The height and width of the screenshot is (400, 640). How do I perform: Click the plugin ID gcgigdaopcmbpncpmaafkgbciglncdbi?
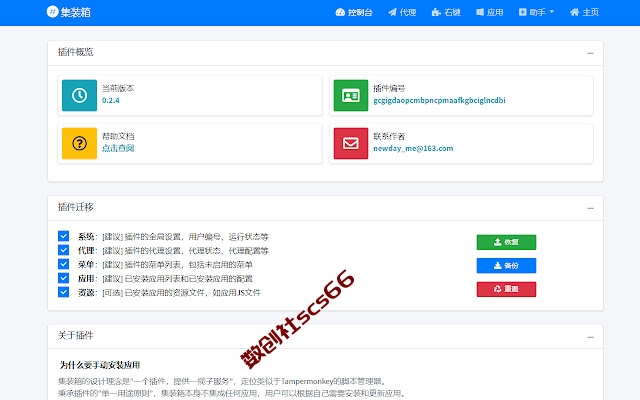439,100
